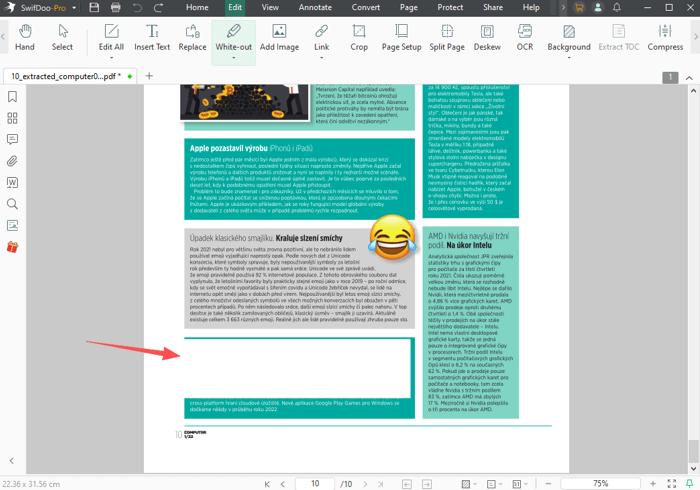Image resolution: width=700 pixels, height=490 pixels.
Task: Open the Bookmarks sidebar panel
Action: coord(12,97)
